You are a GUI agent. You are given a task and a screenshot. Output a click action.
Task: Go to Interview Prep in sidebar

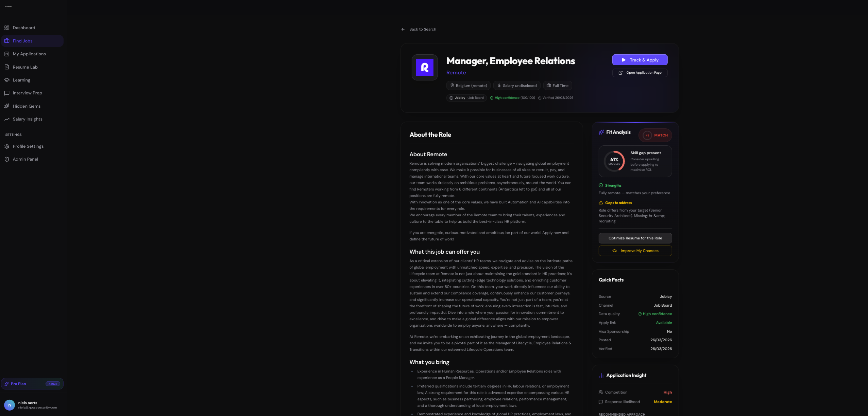27,93
